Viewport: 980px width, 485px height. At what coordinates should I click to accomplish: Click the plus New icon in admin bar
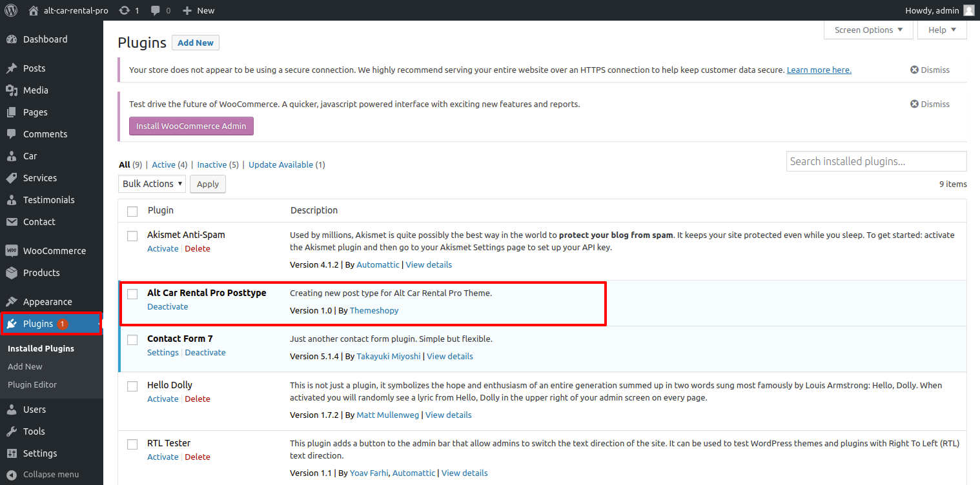pyautogui.click(x=187, y=10)
